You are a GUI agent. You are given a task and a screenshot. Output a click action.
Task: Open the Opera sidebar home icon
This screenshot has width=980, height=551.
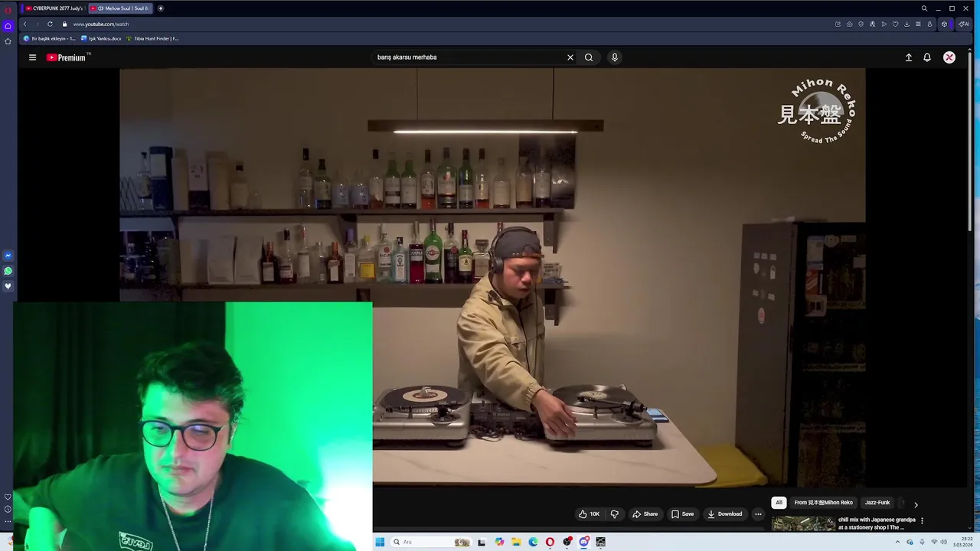pos(8,26)
